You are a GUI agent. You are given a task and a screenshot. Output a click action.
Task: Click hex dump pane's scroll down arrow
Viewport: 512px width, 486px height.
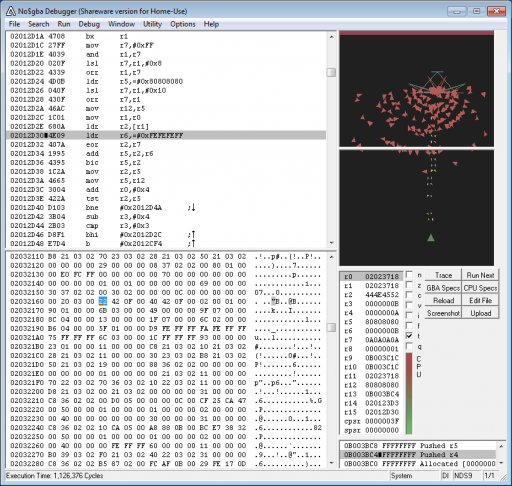pyautogui.click(x=331, y=463)
